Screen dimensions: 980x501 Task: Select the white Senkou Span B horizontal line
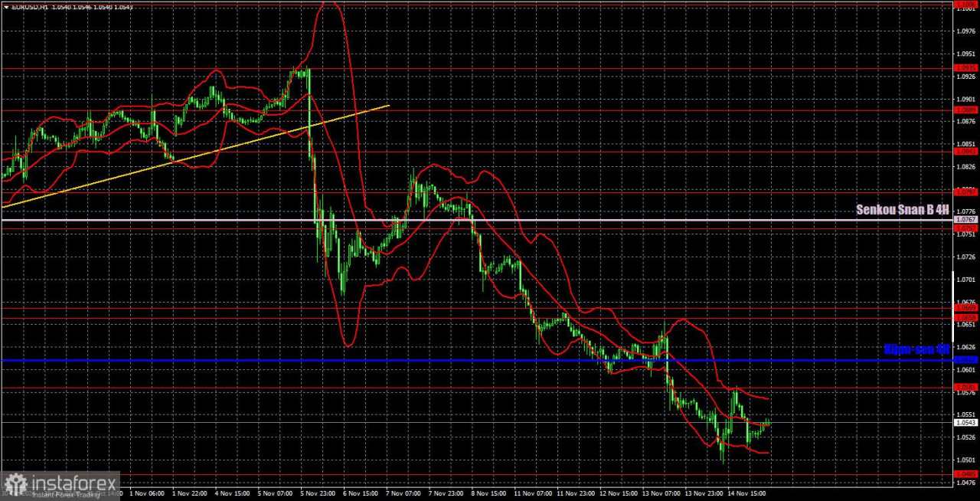pyautogui.click(x=476, y=220)
